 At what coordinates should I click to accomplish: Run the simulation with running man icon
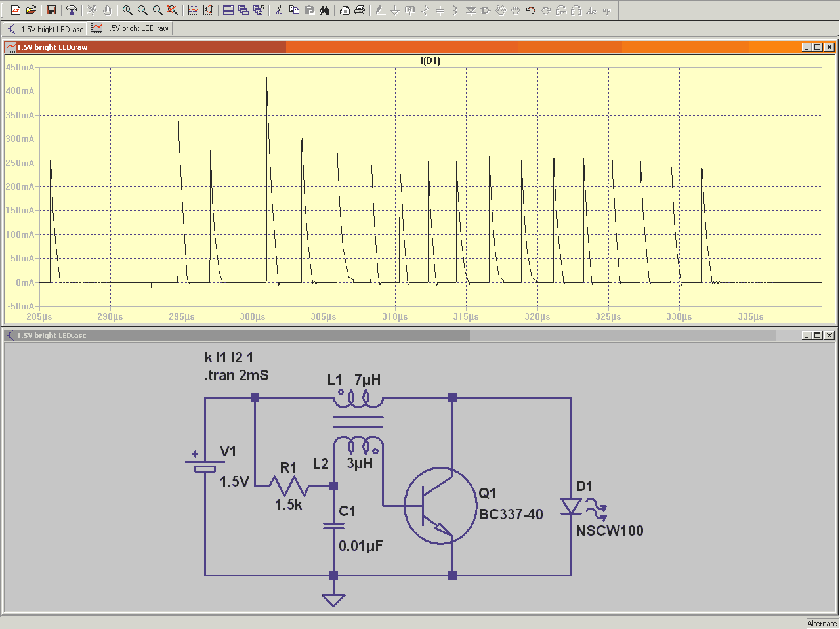point(91,11)
